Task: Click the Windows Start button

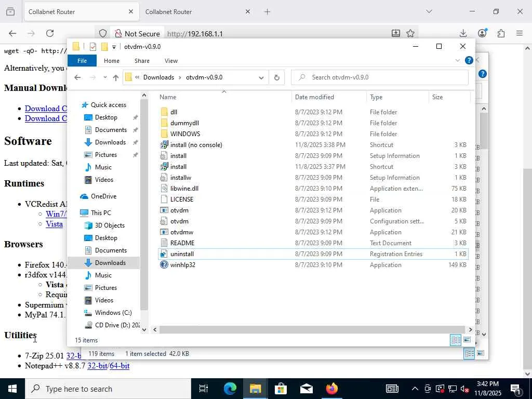Action: click(x=12, y=389)
